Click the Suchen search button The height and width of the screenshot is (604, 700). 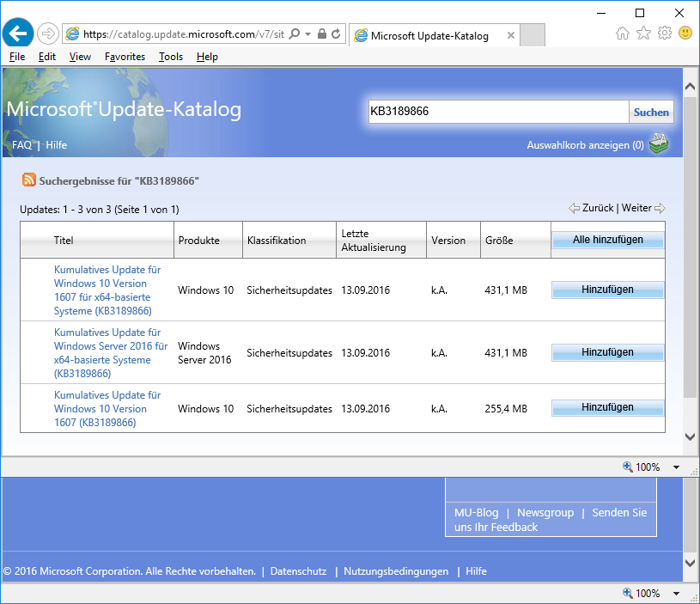tap(651, 112)
